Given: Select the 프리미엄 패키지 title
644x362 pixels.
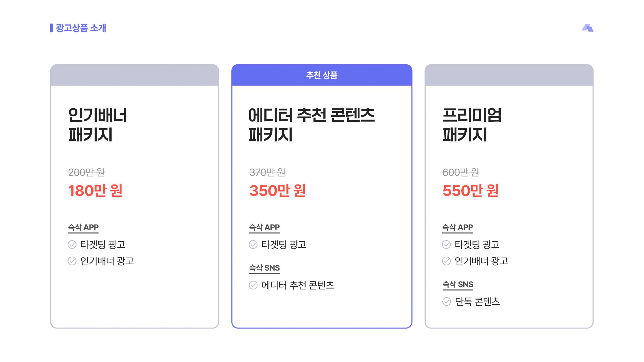Looking at the screenshot, I should point(472,125).
